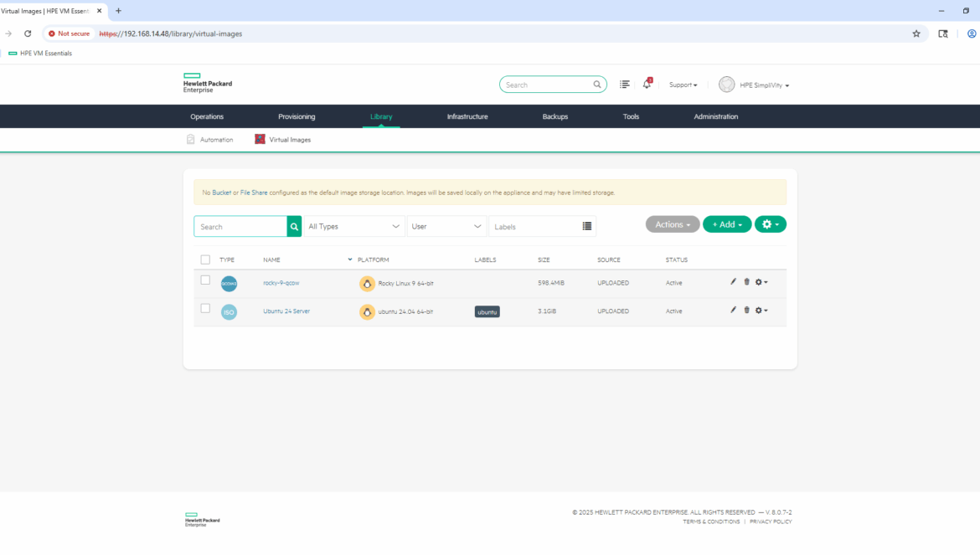Toggle the select-all checkbox in table header
The height and width of the screenshot is (555, 980).
tap(205, 260)
